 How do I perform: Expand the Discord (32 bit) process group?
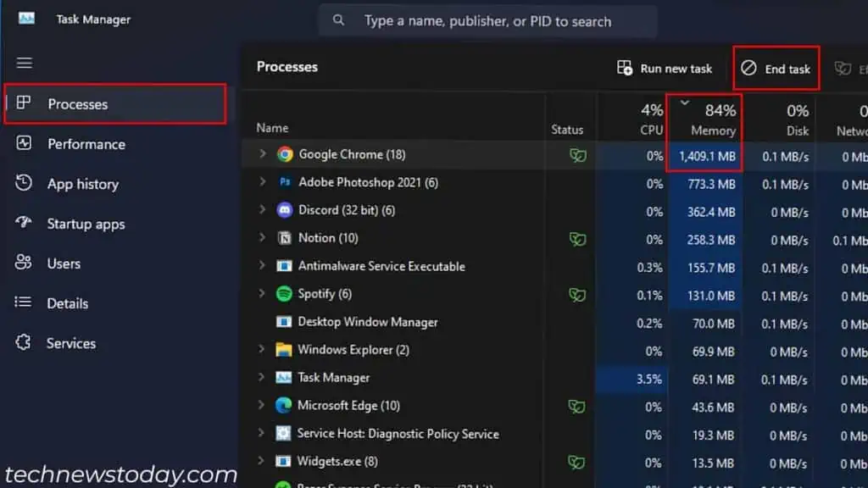click(x=263, y=210)
